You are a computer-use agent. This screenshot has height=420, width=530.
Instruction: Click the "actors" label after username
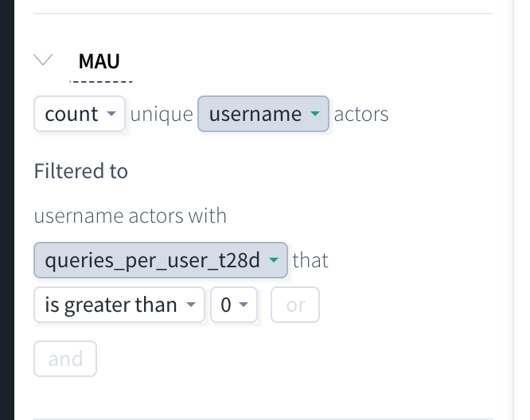361,115
